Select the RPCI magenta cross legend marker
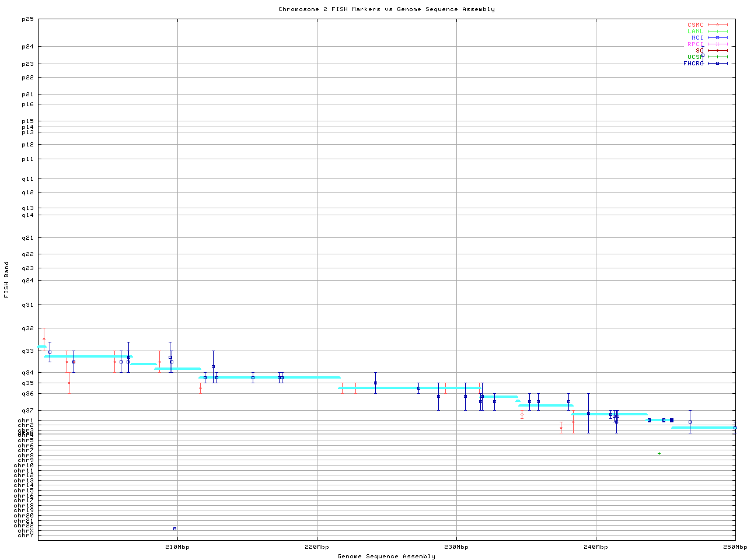 pyautogui.click(x=717, y=44)
